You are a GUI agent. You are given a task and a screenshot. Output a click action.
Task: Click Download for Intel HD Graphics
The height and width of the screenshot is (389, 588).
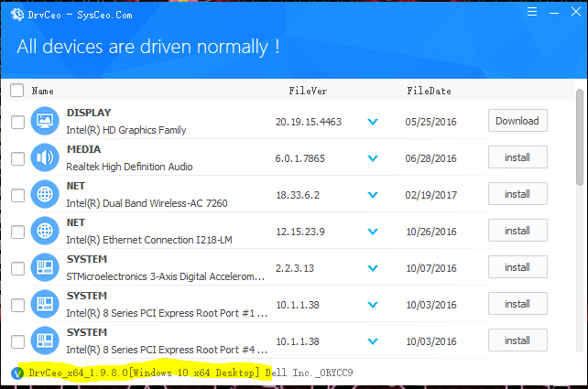517,121
